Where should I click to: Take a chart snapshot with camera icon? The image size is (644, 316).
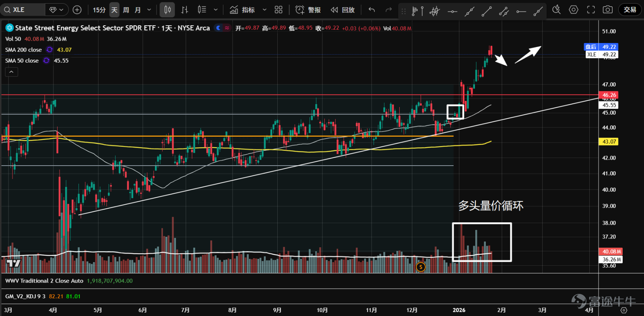coord(608,10)
